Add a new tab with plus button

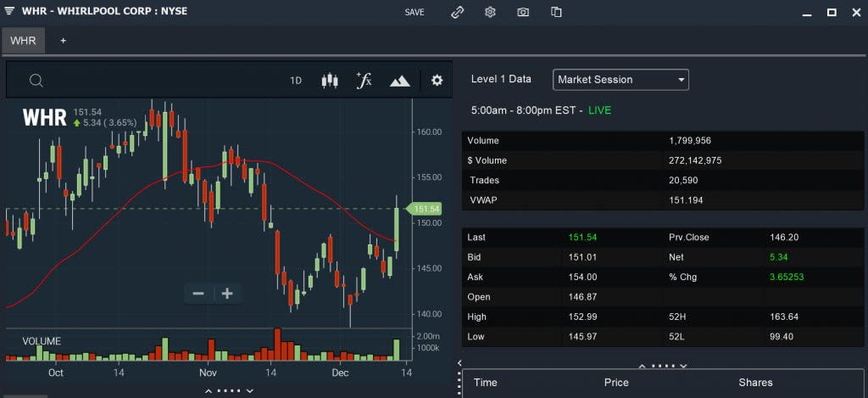(x=63, y=41)
